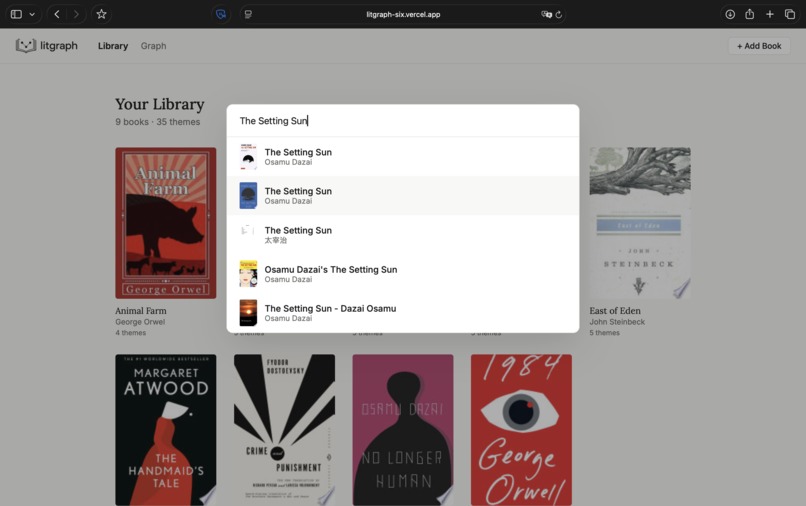This screenshot has width=806, height=506.
Task: Open the No Longer Human book cover
Action: pyautogui.click(x=403, y=430)
